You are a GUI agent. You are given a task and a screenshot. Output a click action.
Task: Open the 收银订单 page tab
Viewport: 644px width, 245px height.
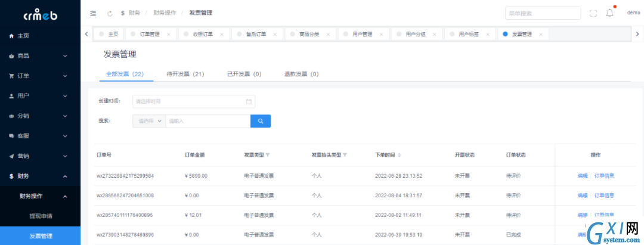[x=203, y=35]
